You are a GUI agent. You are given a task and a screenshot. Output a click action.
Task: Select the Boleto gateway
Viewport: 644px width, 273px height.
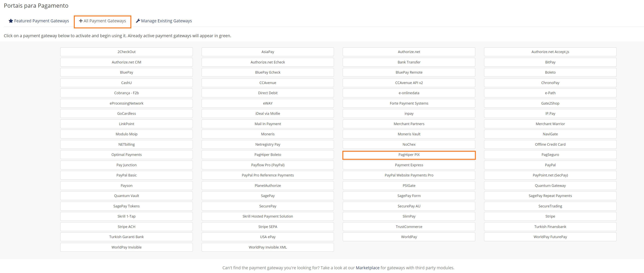[550, 72]
